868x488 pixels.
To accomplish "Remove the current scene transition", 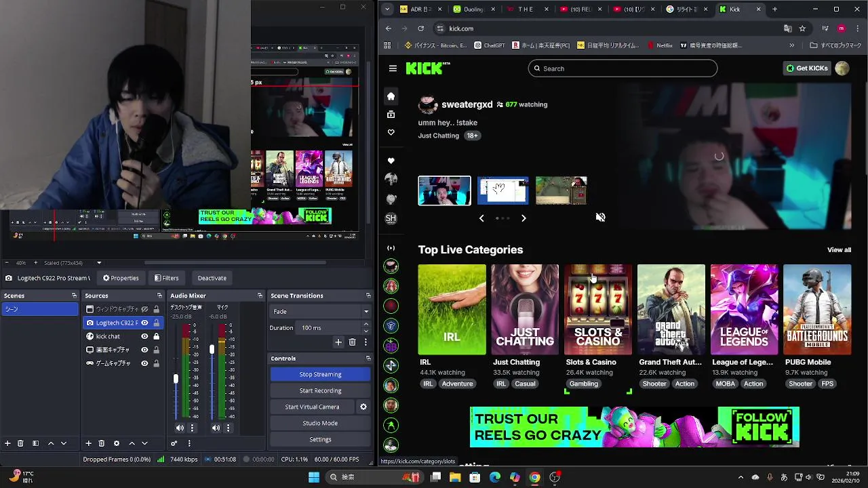I will 352,342.
